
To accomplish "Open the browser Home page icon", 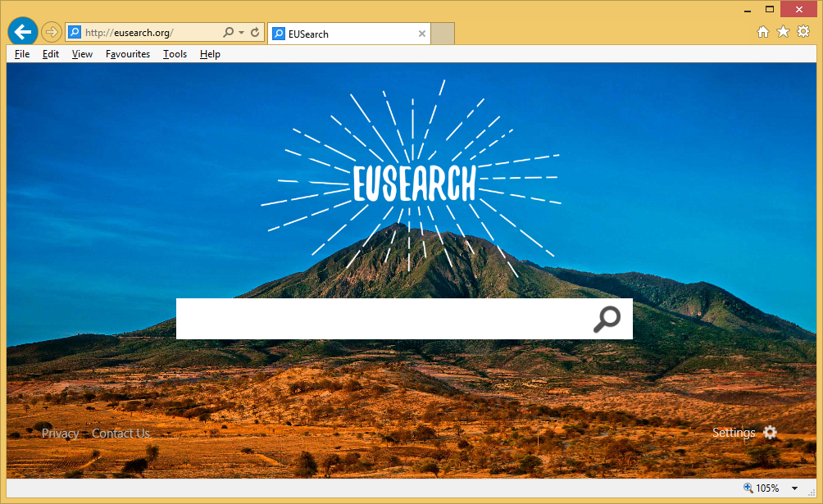I will pos(763,32).
